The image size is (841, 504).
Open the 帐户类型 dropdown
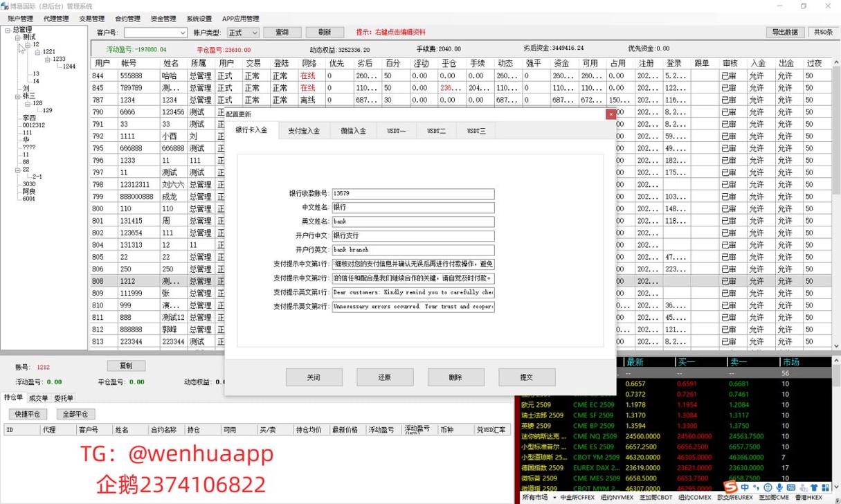[253, 33]
